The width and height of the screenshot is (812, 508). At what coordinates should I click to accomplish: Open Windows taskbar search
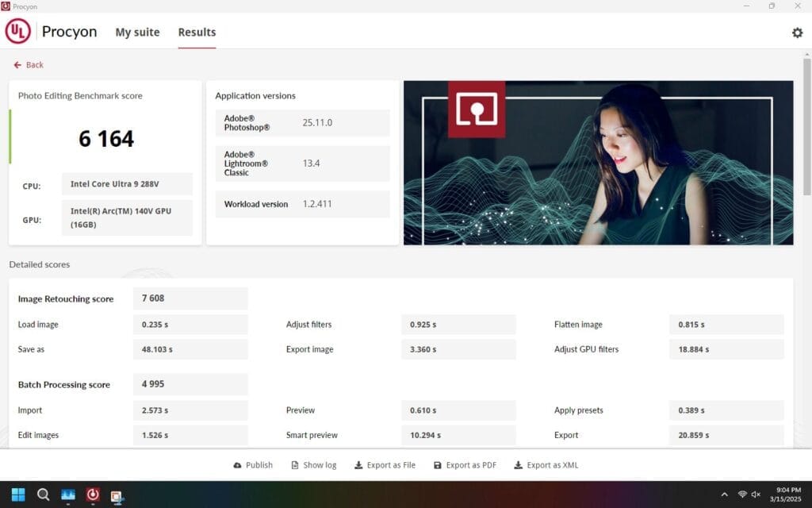pyautogui.click(x=44, y=495)
